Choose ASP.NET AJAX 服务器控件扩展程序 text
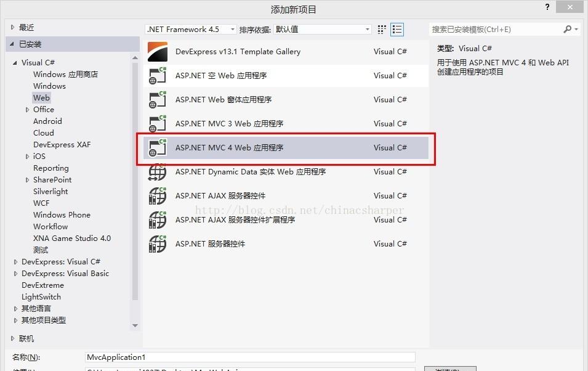Image resolution: width=588 pixels, height=371 pixels. (x=235, y=219)
